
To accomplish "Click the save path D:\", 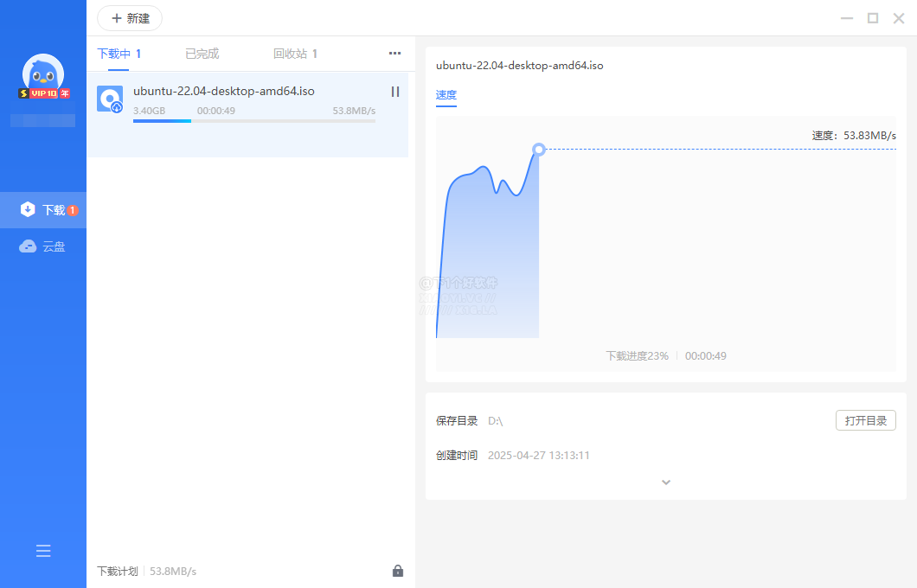I will [x=496, y=421].
